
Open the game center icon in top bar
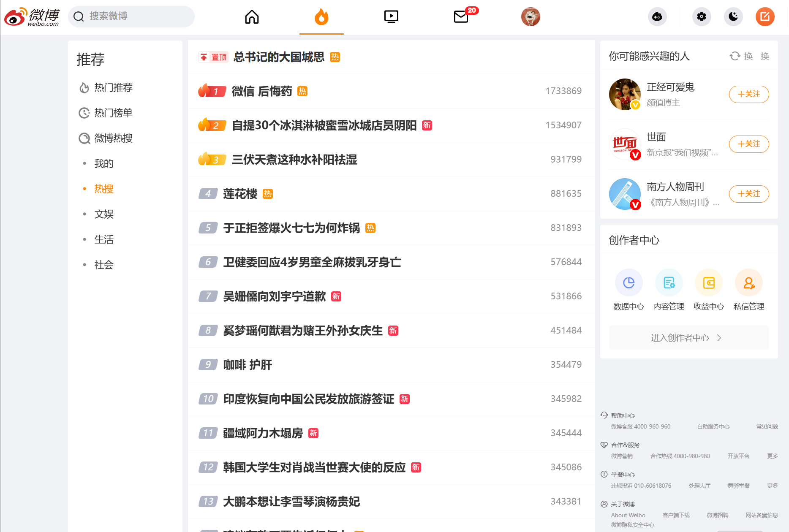pyautogui.click(x=657, y=17)
